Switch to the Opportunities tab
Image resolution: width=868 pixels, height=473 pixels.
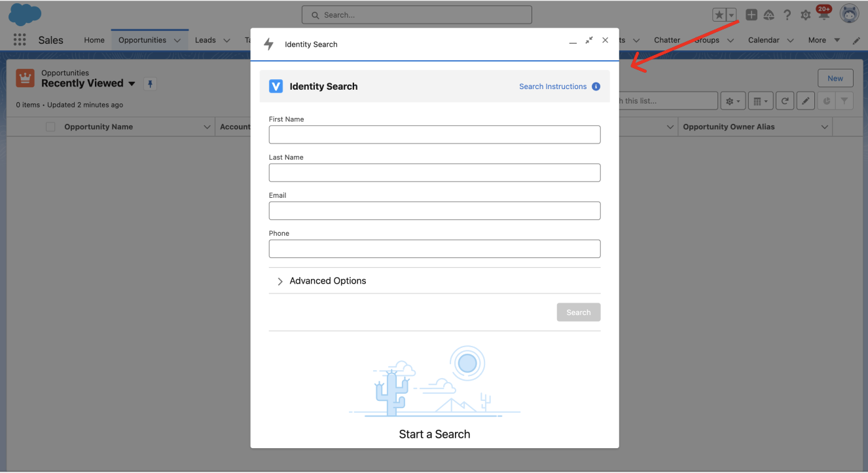coord(142,40)
